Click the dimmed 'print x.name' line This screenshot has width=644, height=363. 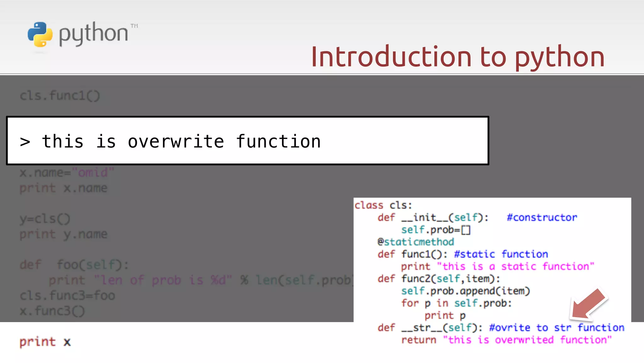[63, 188]
